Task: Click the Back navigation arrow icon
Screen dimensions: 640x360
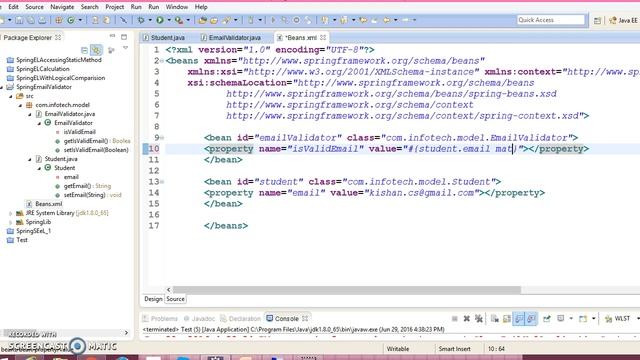Action: (386, 20)
